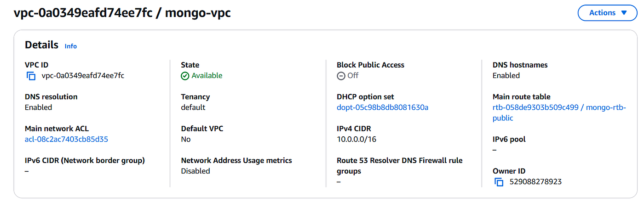
Task: Select the Owner ID number 529088278923
Action: [x=535, y=182]
